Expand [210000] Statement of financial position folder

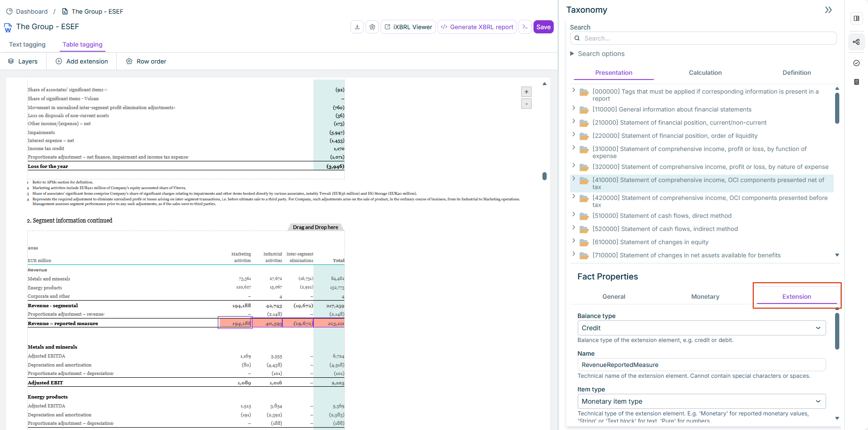(574, 122)
